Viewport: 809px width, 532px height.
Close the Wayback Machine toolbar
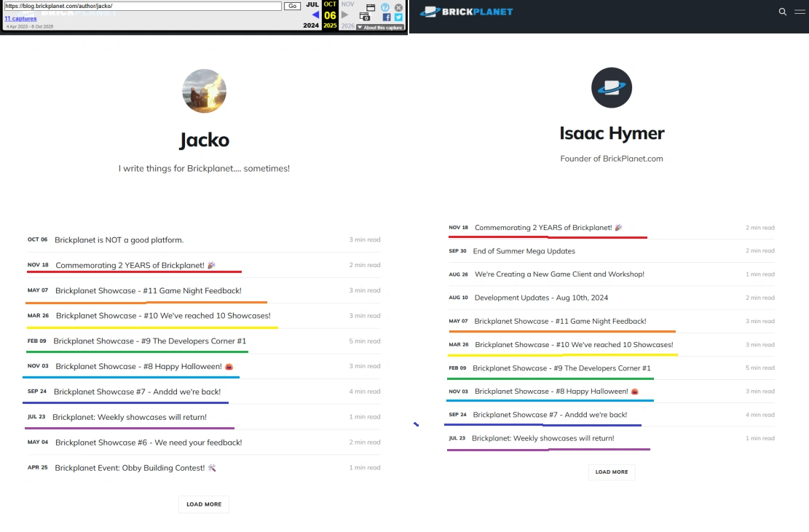(x=398, y=7)
